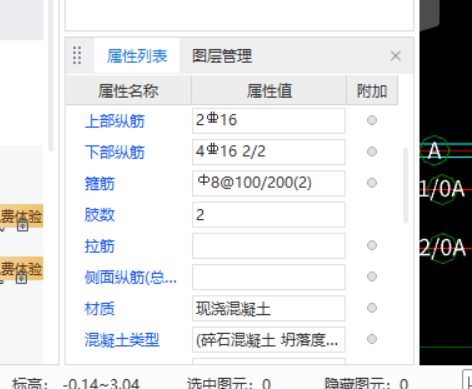Image resolution: width=472 pixels, height=389 pixels.
Task: Select the 拉筋 property name
Action: point(100,246)
